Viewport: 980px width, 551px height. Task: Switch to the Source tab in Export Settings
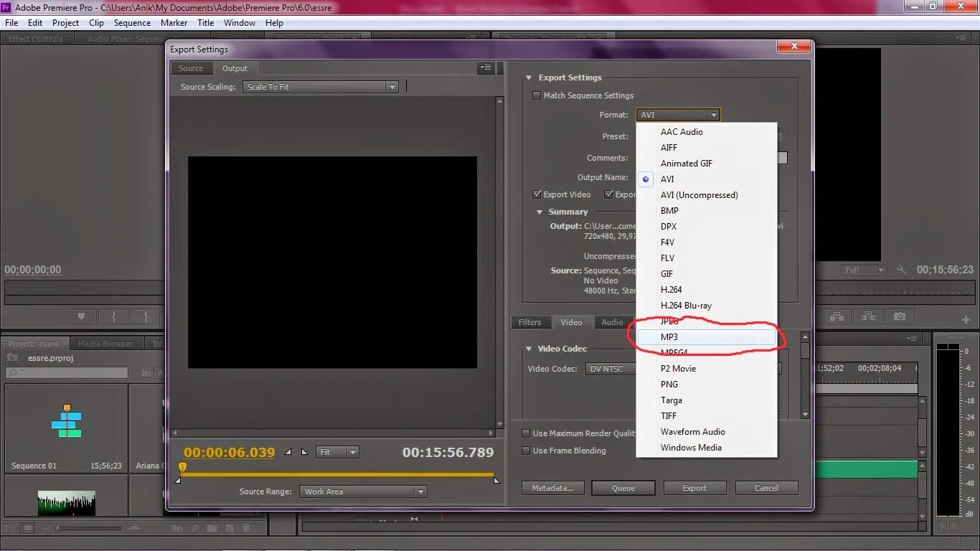[x=191, y=68]
